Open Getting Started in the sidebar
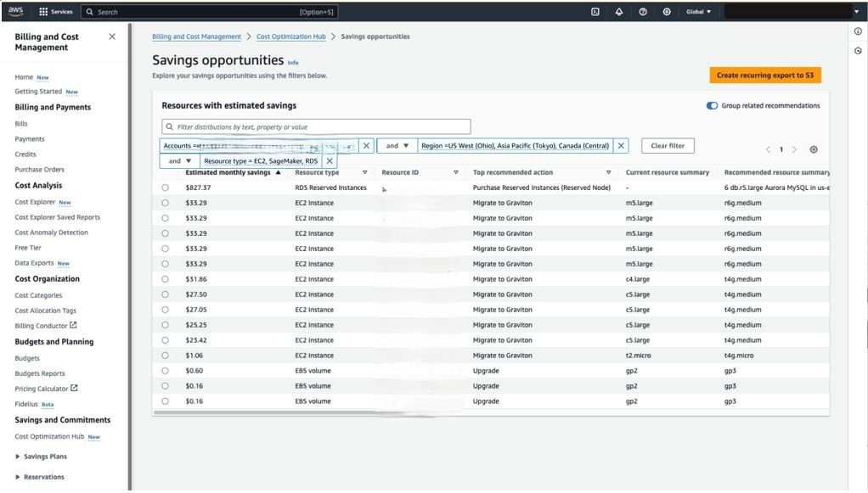 coord(38,92)
